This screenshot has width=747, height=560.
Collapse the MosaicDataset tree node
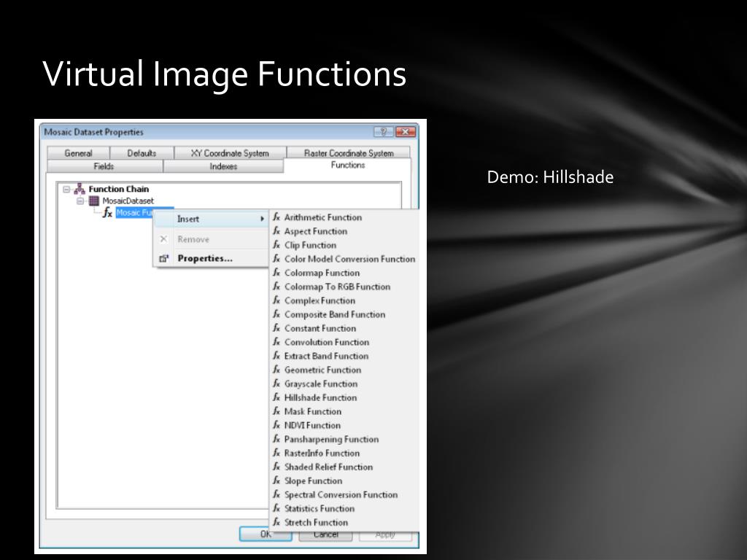pyautogui.click(x=80, y=201)
